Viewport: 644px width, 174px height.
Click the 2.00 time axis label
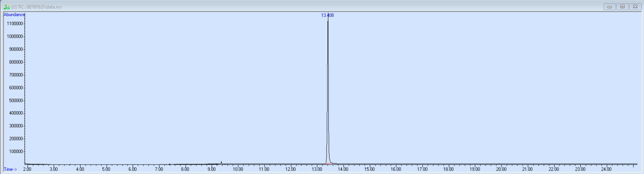coord(27,169)
